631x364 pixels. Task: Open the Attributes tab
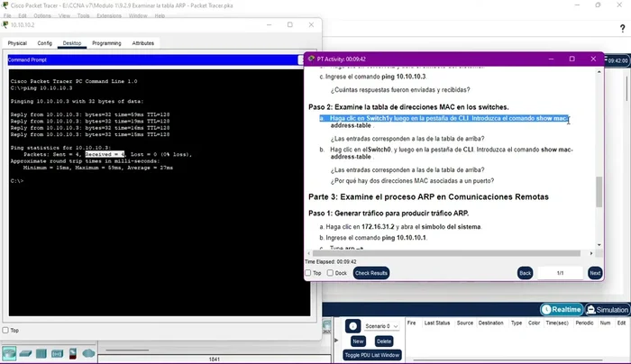point(142,43)
